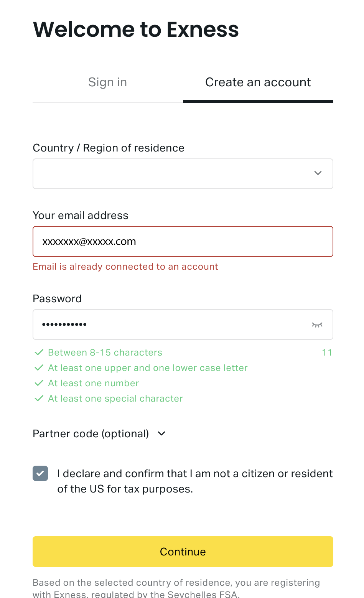Uncheck the non-US citizen declaration checkbox
Viewport: 364px width, 598px height.
pos(40,473)
